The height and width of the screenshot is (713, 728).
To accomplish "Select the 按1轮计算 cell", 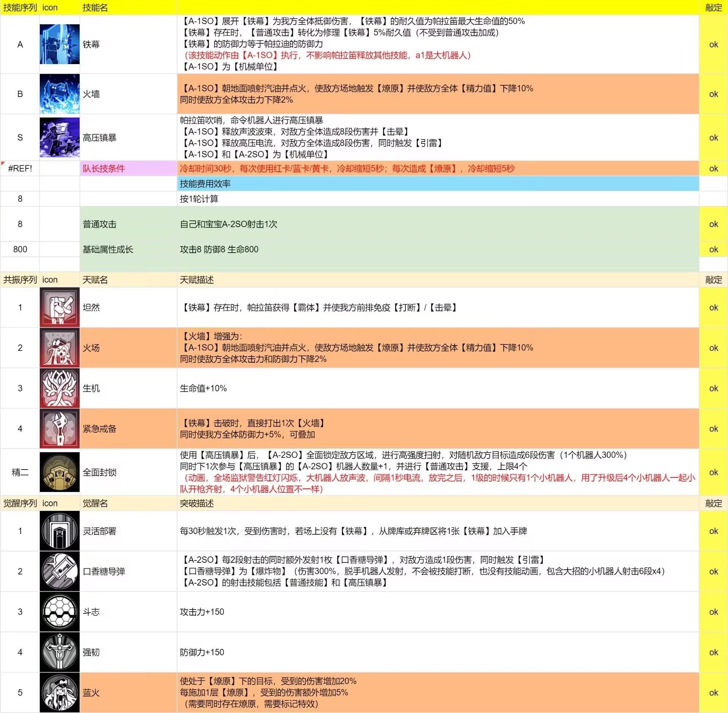I will click(x=438, y=199).
